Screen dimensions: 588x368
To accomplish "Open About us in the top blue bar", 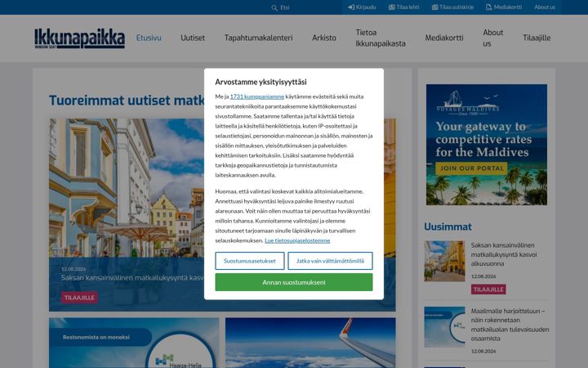I will click(x=545, y=7).
